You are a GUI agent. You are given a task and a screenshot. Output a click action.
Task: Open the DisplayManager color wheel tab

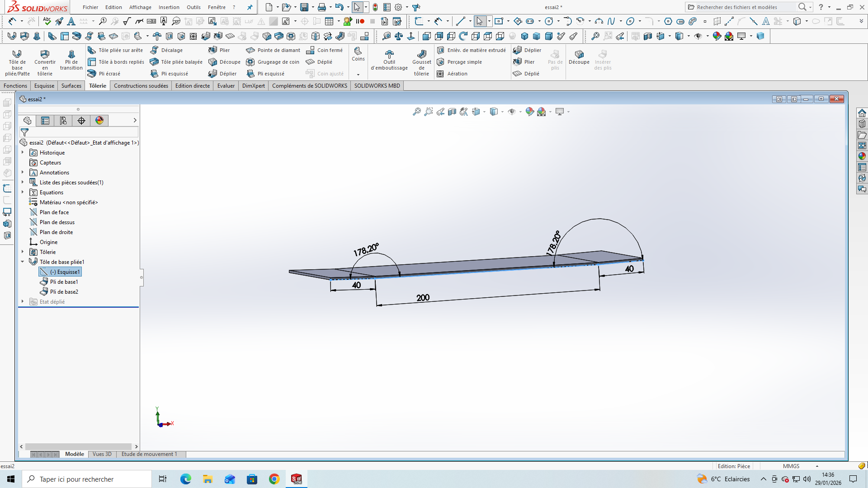(x=99, y=121)
